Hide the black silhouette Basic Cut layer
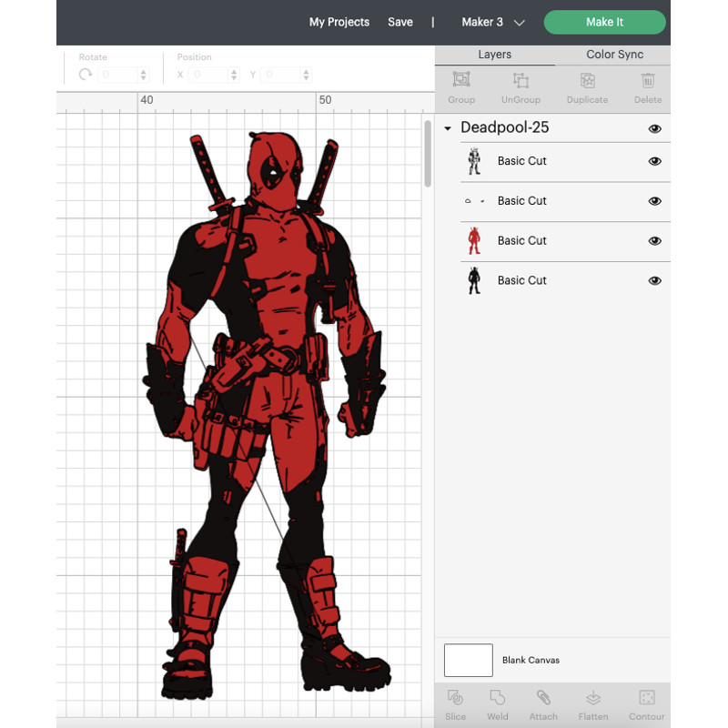Image resolution: width=728 pixels, height=728 pixels. click(654, 281)
